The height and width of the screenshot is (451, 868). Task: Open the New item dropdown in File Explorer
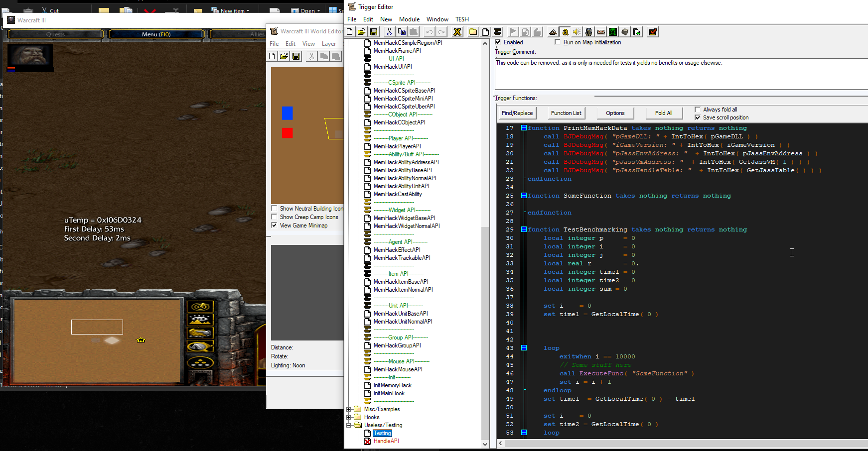coord(230,10)
